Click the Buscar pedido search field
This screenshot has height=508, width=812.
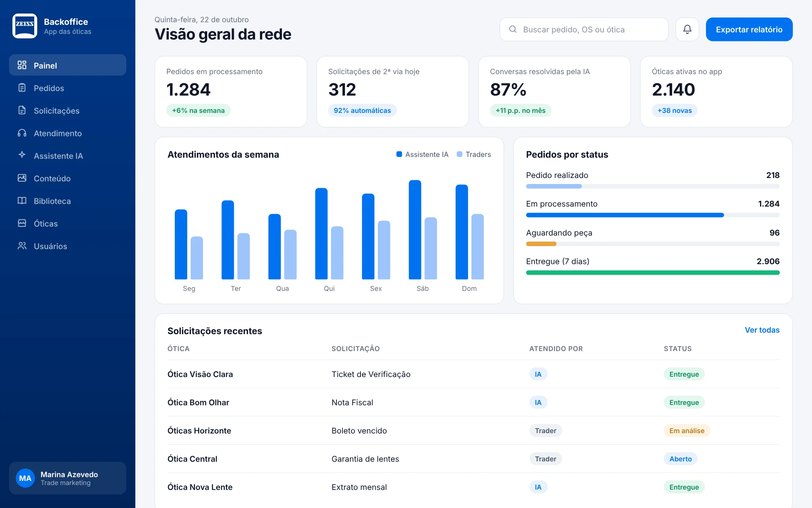coord(584,29)
